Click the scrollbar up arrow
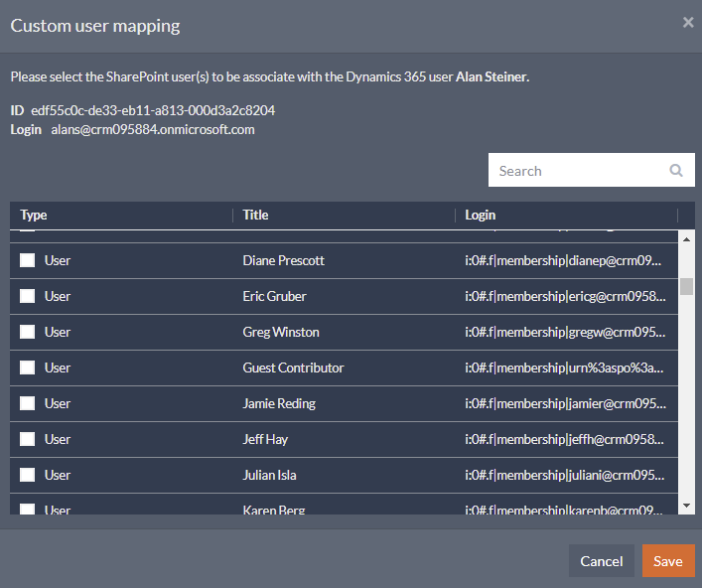Image resolution: width=702 pixels, height=588 pixels. coord(686,239)
